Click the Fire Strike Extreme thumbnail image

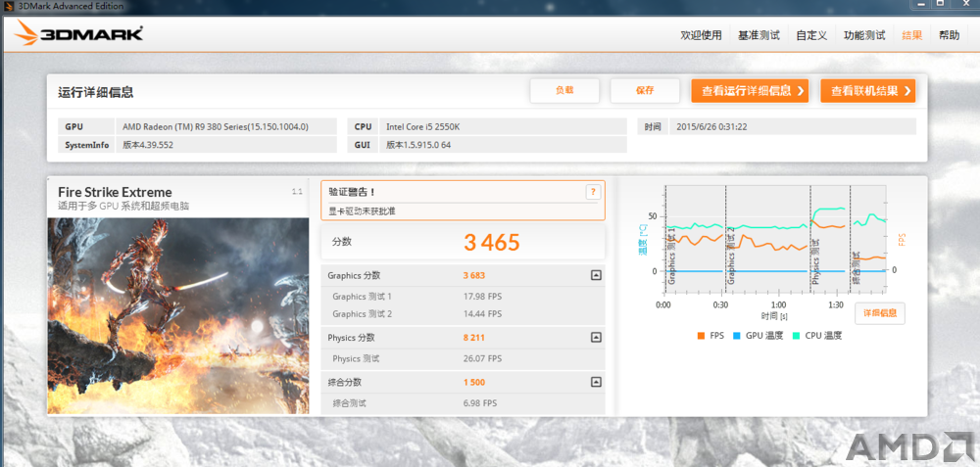[178, 315]
